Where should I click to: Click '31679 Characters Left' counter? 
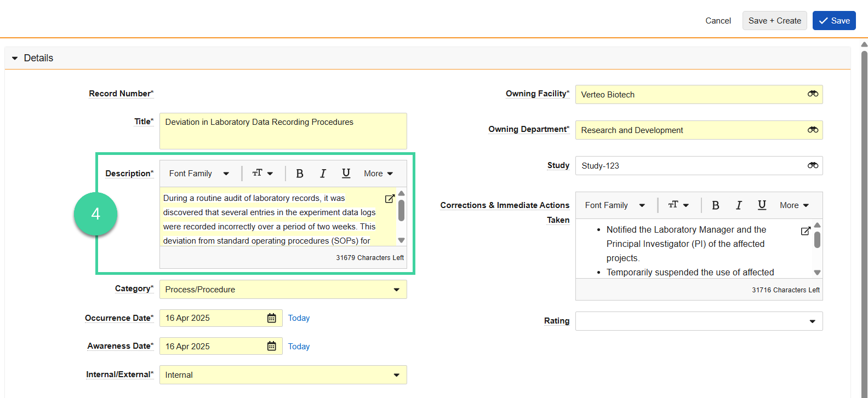pos(370,258)
